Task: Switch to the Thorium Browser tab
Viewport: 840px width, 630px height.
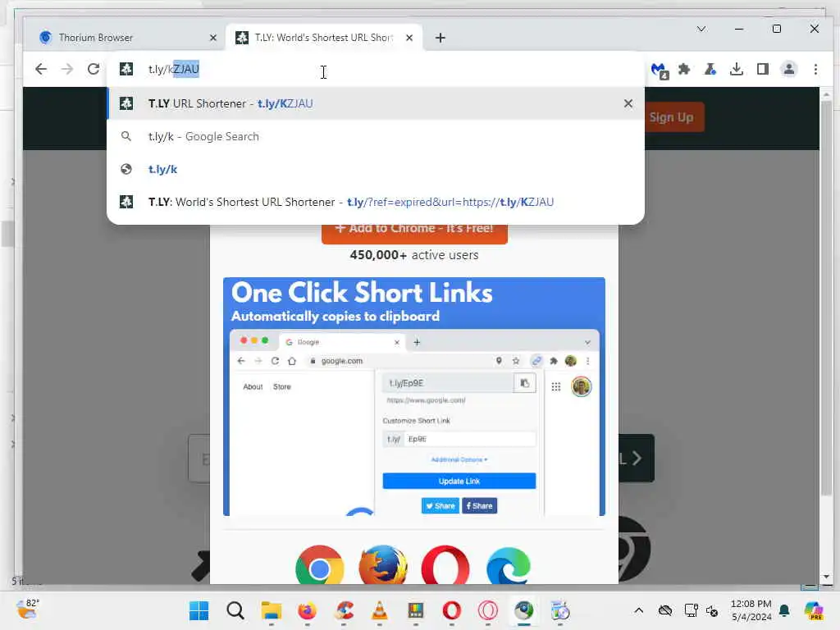Action: coord(125,38)
